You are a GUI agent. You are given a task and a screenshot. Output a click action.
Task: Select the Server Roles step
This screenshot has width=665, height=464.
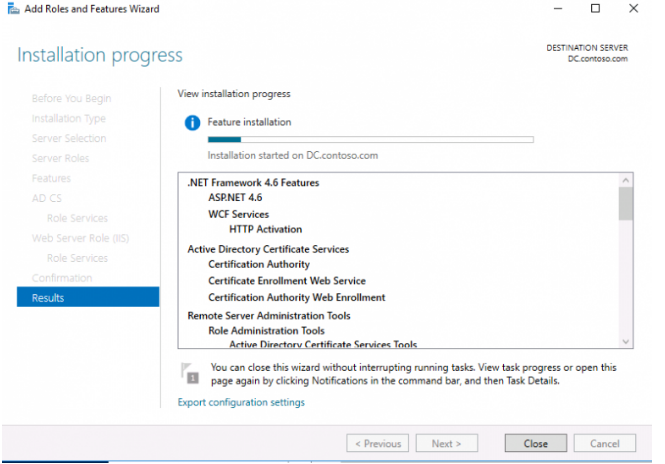click(61, 158)
